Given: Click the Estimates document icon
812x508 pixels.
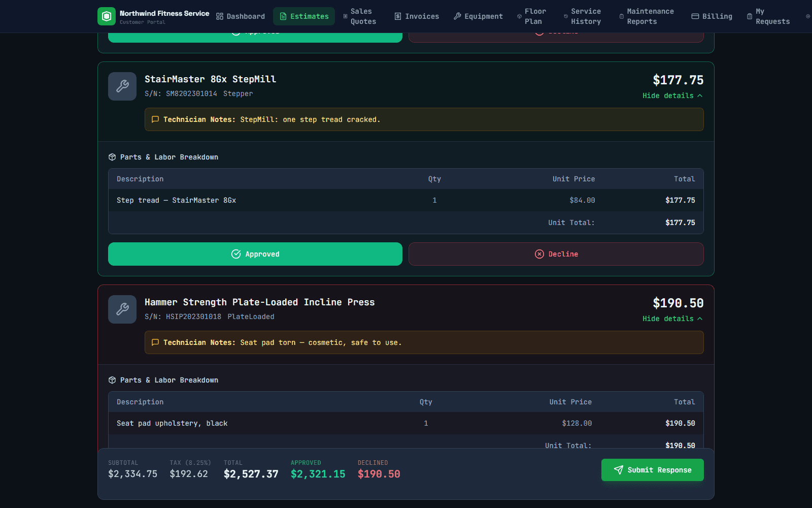Looking at the screenshot, I should (x=283, y=16).
